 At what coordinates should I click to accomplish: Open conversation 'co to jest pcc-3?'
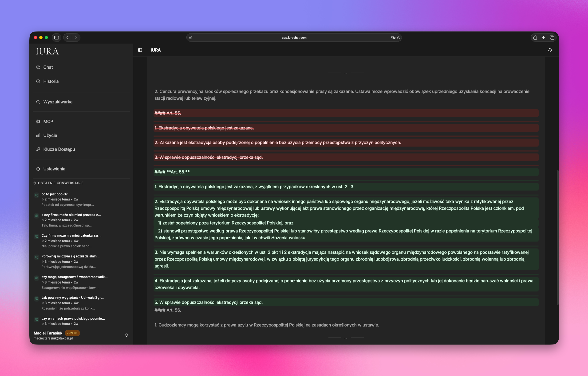(x=55, y=194)
